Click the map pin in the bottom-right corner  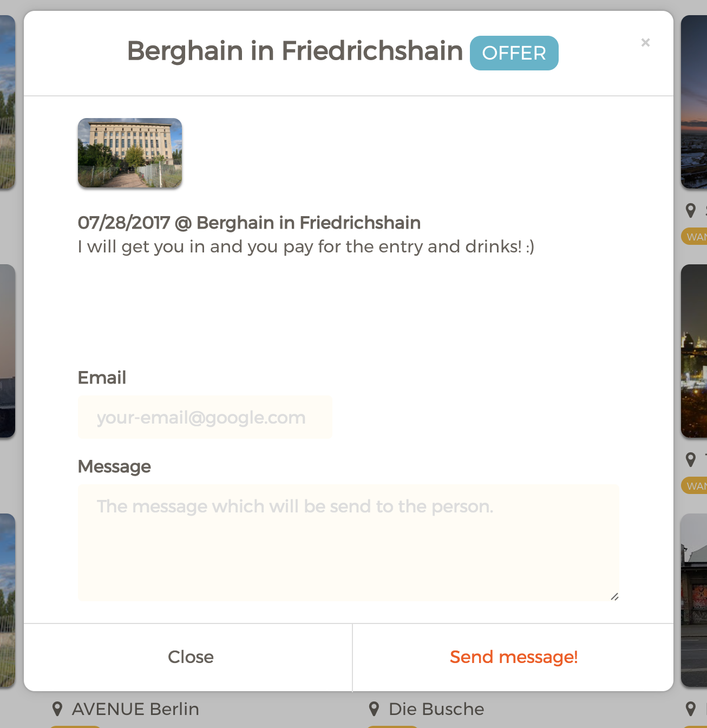pos(691,709)
